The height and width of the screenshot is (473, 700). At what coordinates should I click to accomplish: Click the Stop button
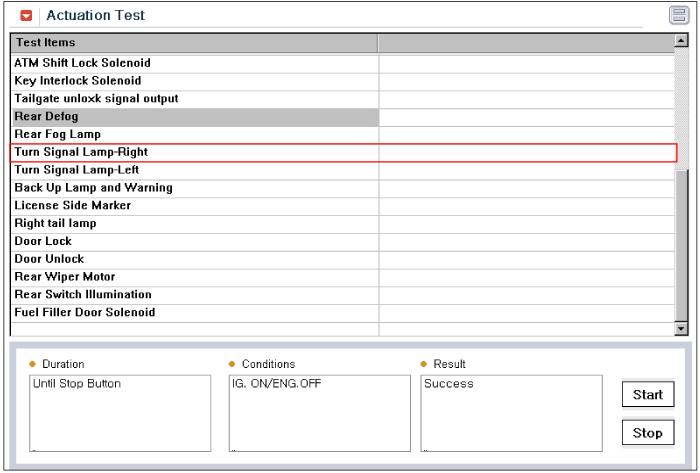(x=648, y=432)
